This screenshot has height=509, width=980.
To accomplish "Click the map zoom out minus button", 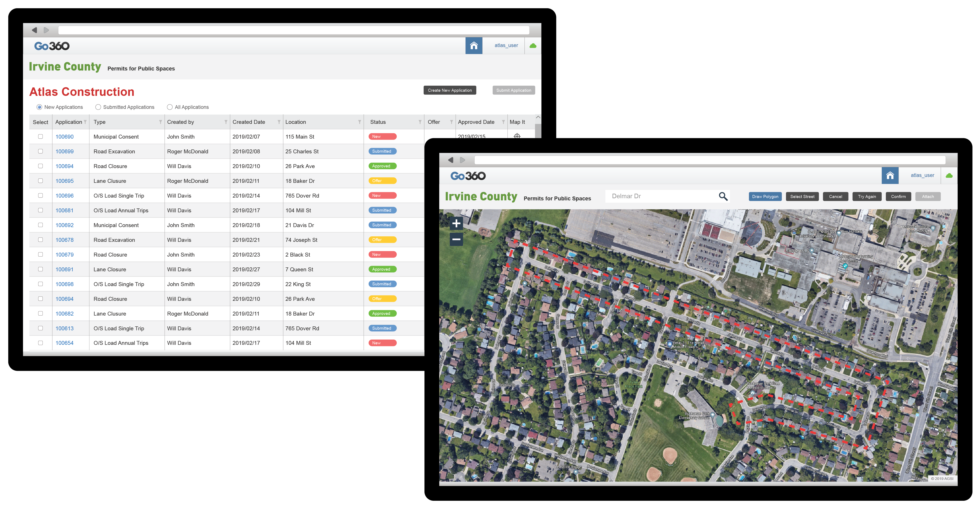I will [x=456, y=239].
